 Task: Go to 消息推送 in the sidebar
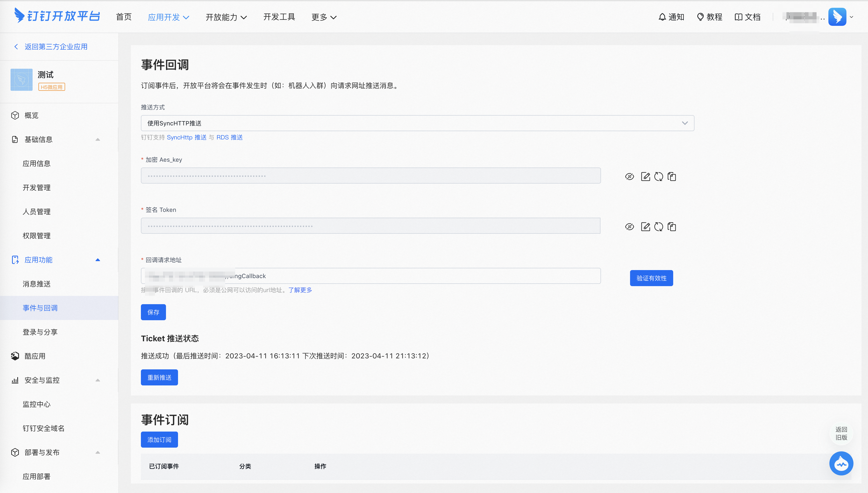point(37,284)
